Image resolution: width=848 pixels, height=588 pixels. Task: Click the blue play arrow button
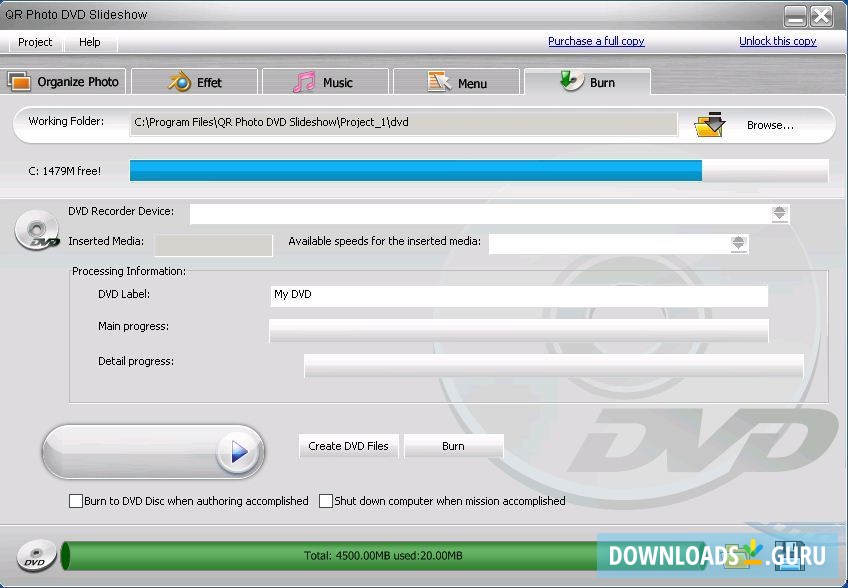(238, 452)
